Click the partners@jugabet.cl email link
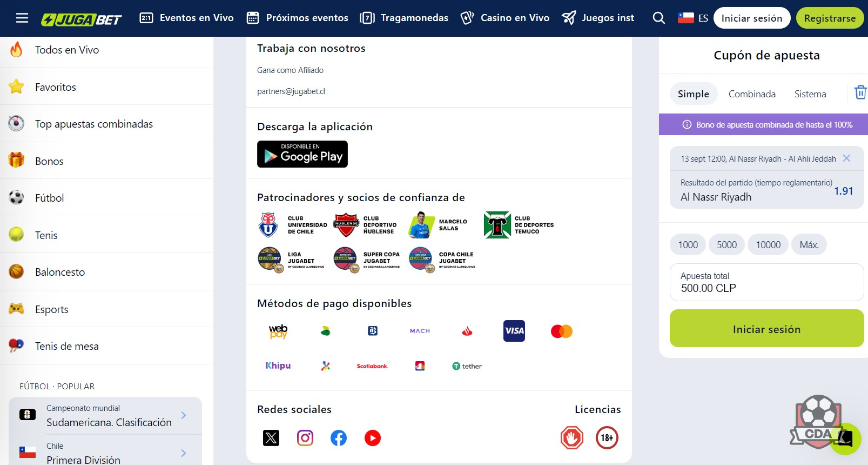The width and height of the screenshot is (868, 465). (291, 91)
